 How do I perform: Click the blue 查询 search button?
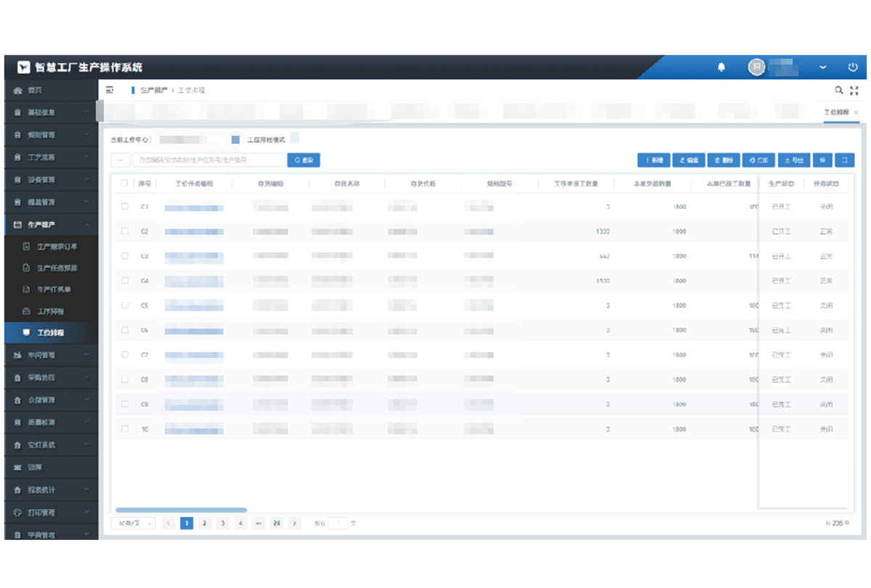[303, 160]
